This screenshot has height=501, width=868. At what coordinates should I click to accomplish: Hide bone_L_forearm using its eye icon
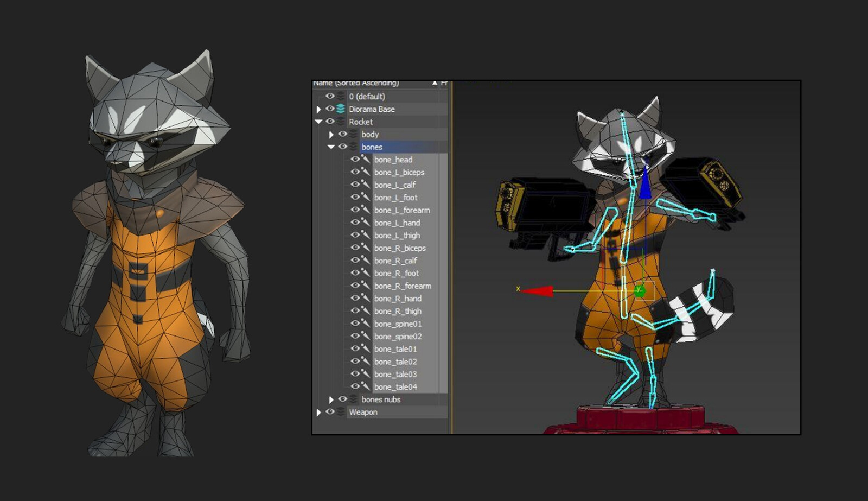(355, 210)
